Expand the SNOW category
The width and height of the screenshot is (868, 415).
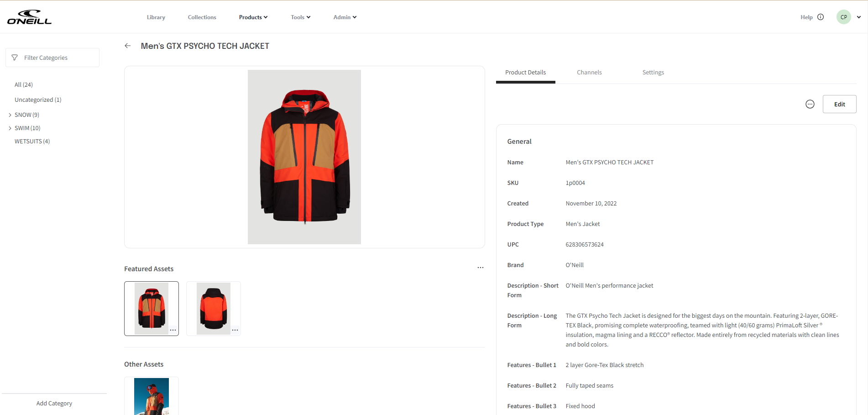click(x=10, y=115)
